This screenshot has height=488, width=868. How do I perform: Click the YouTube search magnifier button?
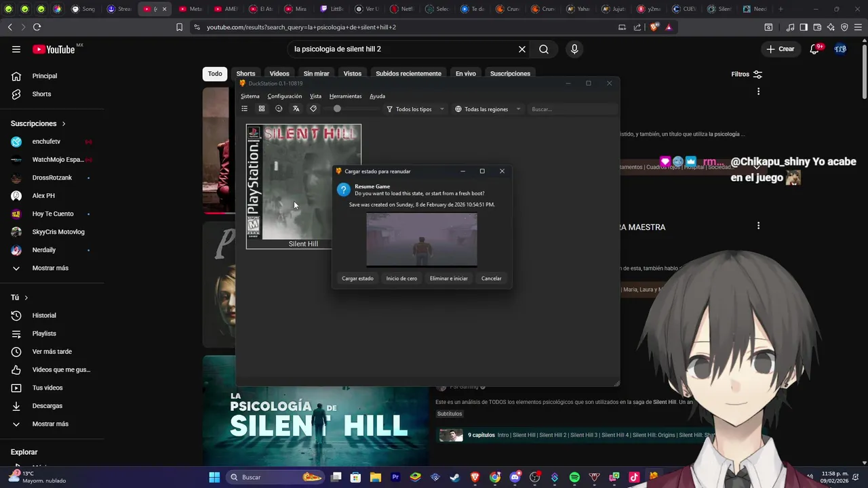[x=544, y=49]
